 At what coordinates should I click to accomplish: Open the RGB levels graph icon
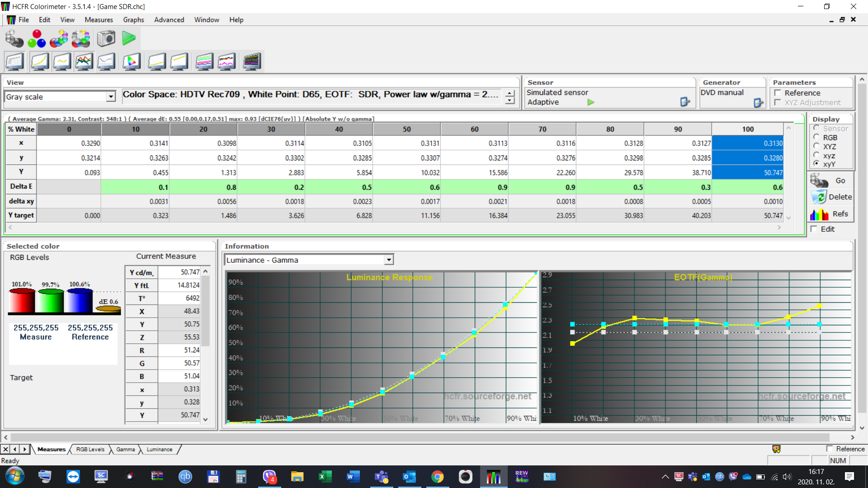[x=84, y=61]
